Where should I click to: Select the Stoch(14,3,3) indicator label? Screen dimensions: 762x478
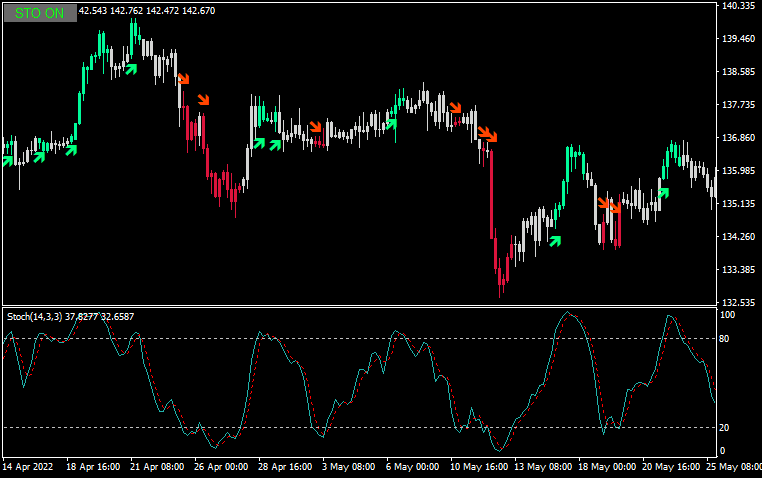[35, 317]
